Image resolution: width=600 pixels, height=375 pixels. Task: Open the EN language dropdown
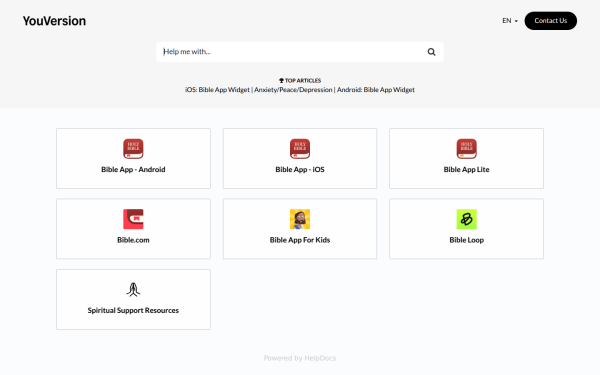click(510, 21)
